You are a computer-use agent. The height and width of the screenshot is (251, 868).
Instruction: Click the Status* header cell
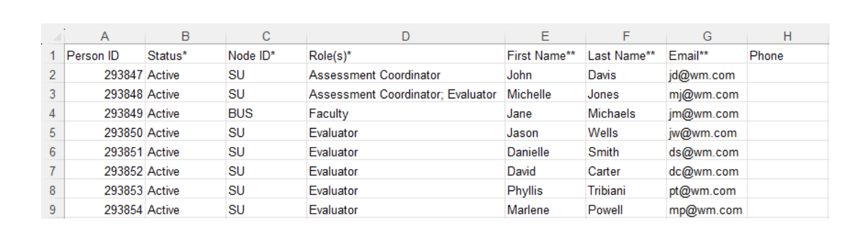185,55
